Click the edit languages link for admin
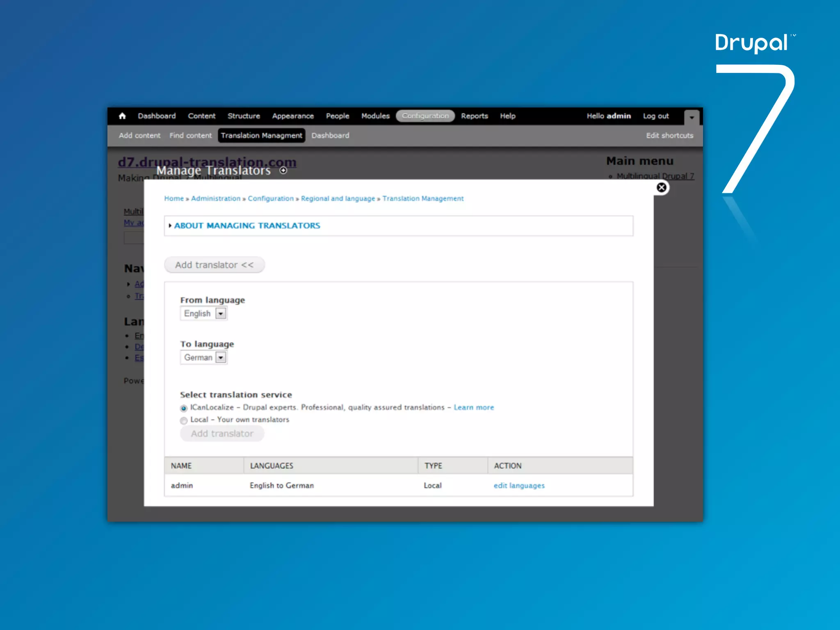 519,486
